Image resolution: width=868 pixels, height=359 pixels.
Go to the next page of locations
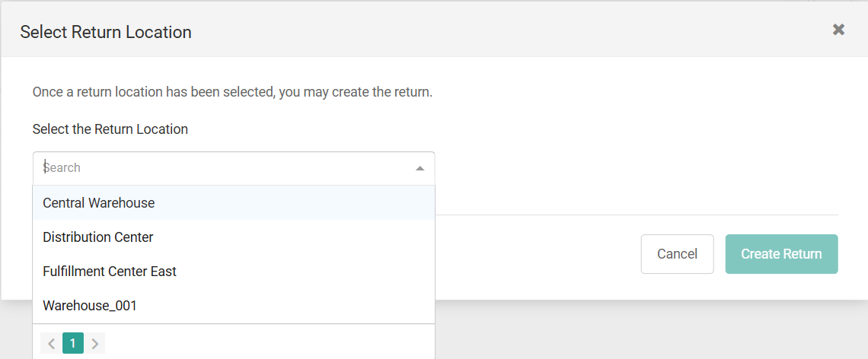pyautogui.click(x=95, y=344)
